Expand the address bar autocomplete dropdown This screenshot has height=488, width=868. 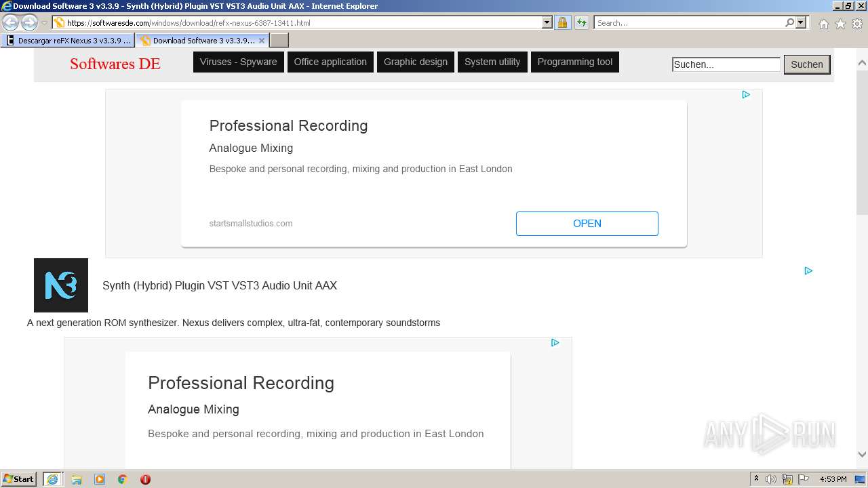coord(547,23)
